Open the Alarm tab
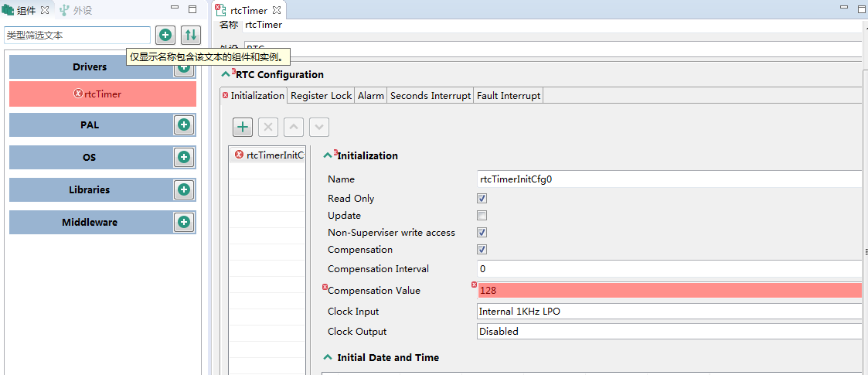Image resolution: width=868 pixels, height=375 pixels. tap(371, 96)
